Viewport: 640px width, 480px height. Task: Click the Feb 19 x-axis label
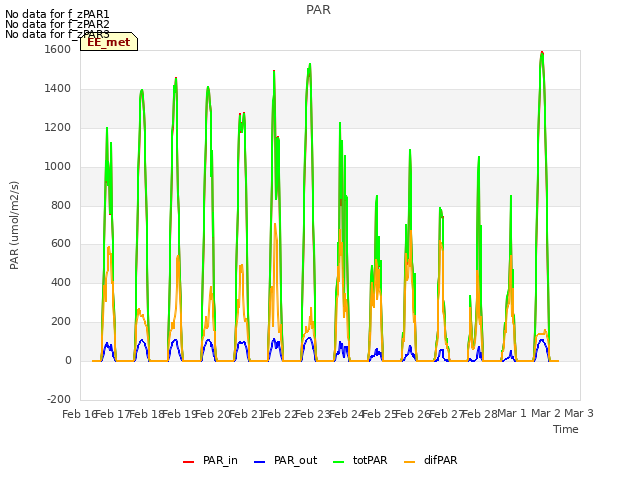pos(179,414)
